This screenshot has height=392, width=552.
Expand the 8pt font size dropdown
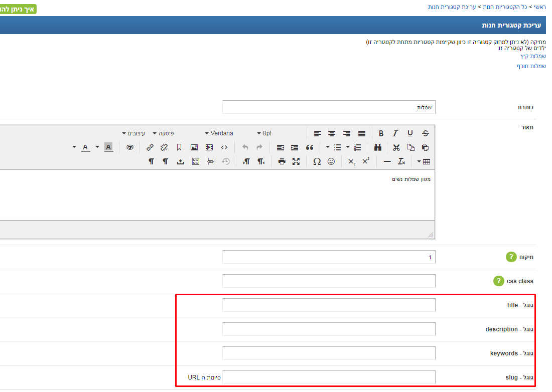coord(266,133)
